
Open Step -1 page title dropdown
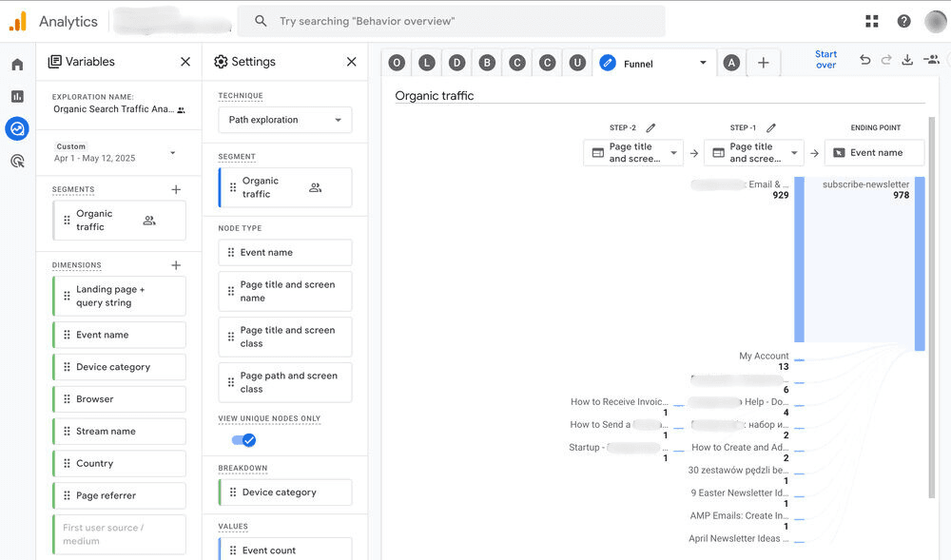(753, 153)
